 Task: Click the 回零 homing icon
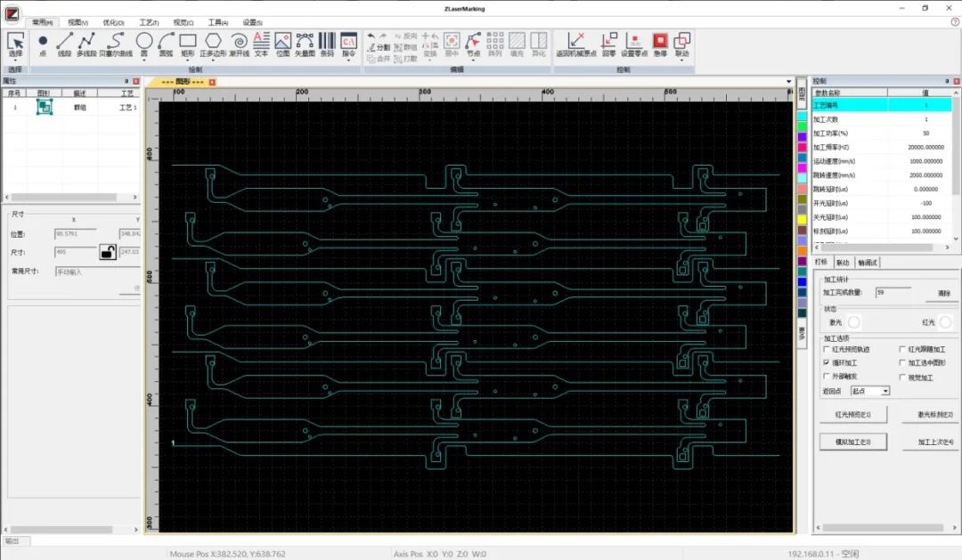[608, 45]
